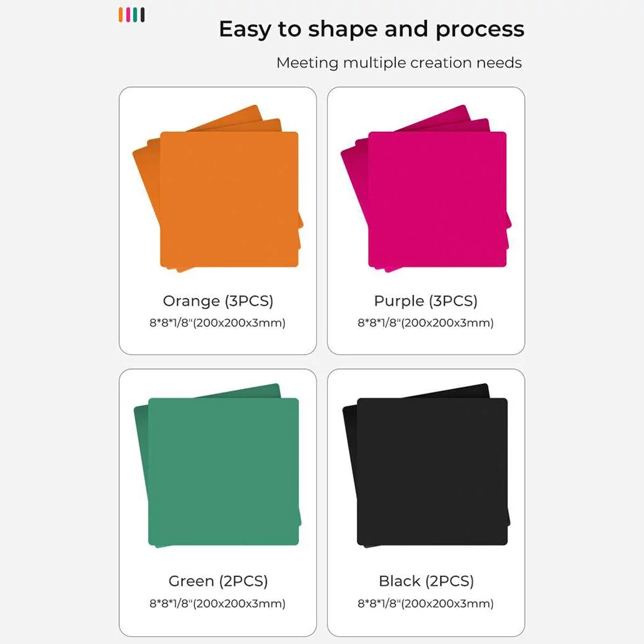Click the size text under Purple
The height and width of the screenshot is (644, 644).
[426, 323]
